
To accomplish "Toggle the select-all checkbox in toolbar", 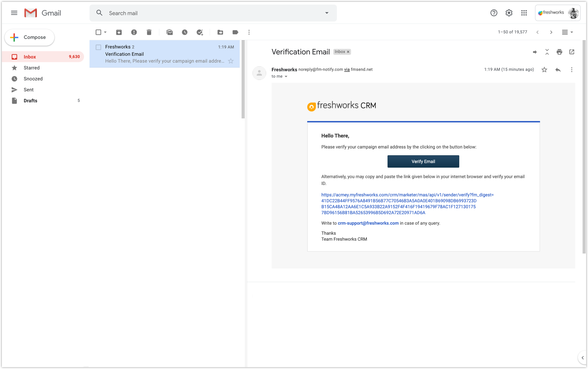I will [98, 32].
